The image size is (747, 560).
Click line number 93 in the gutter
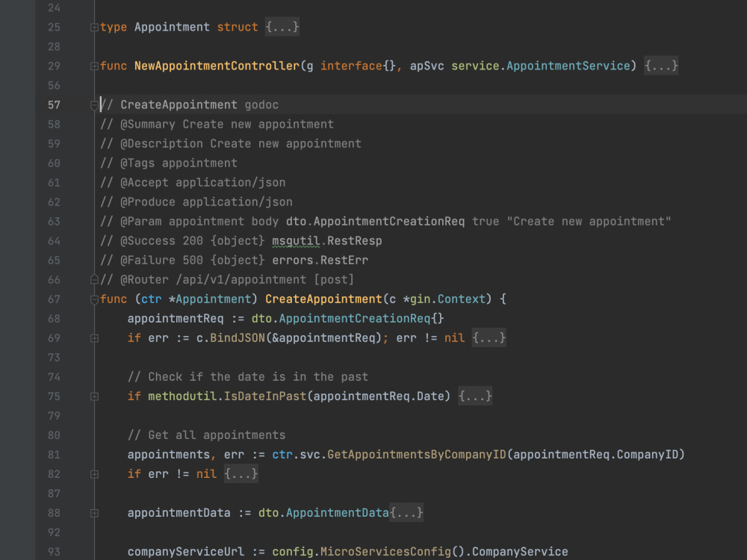[54, 552]
